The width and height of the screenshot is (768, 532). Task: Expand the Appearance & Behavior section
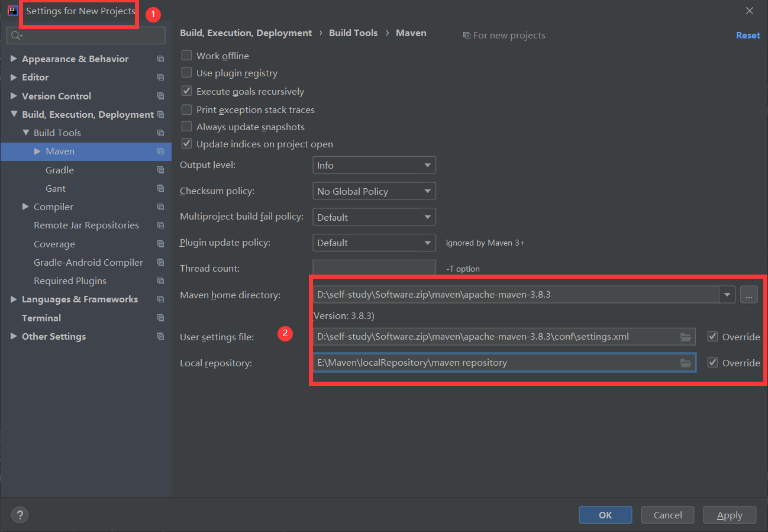pos(14,59)
